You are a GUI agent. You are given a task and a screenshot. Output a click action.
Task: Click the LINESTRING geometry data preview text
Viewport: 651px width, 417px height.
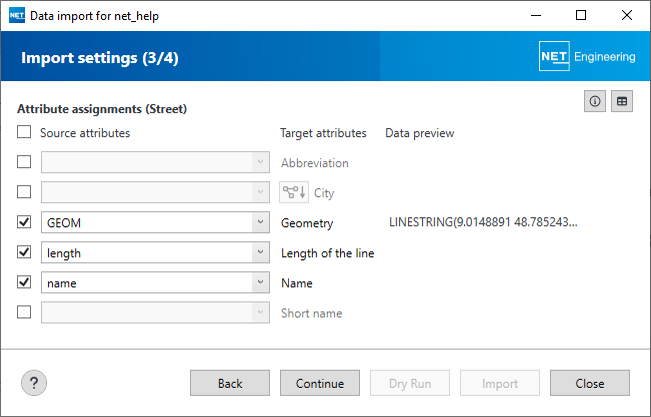(x=483, y=223)
